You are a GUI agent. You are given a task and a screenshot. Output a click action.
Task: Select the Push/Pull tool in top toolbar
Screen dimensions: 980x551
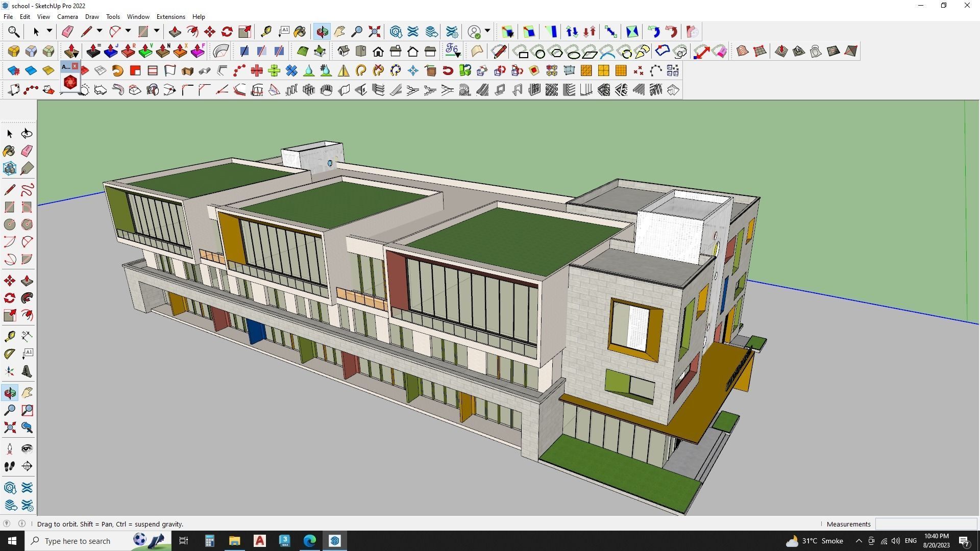click(175, 32)
